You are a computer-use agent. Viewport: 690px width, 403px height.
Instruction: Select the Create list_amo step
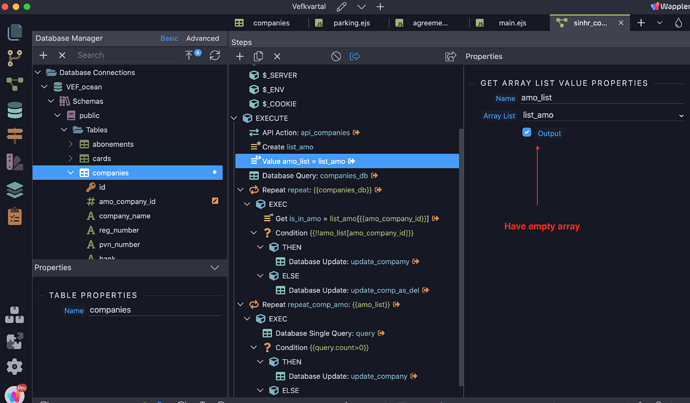[x=282, y=147]
